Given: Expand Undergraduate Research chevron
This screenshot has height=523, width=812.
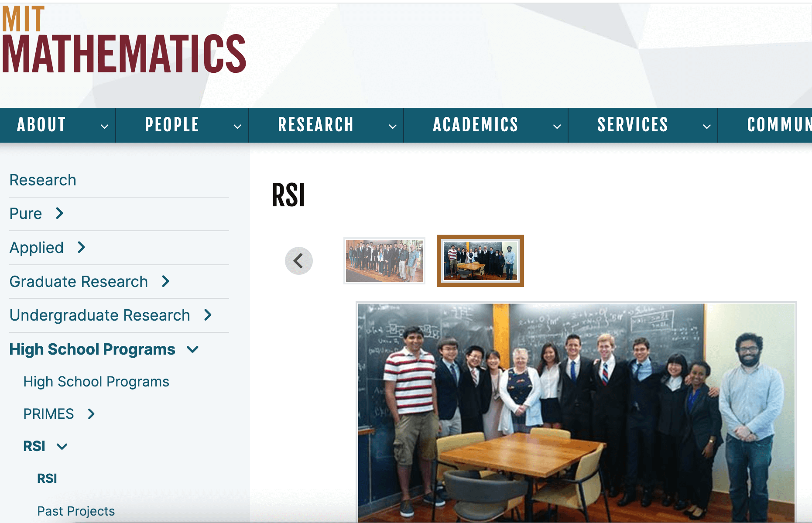Looking at the screenshot, I should (208, 315).
